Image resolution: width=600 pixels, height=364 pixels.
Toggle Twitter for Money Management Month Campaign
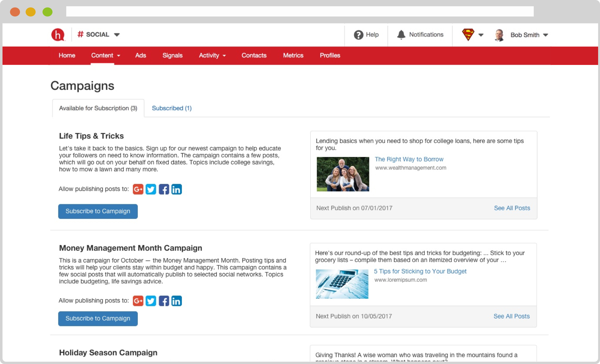151,301
